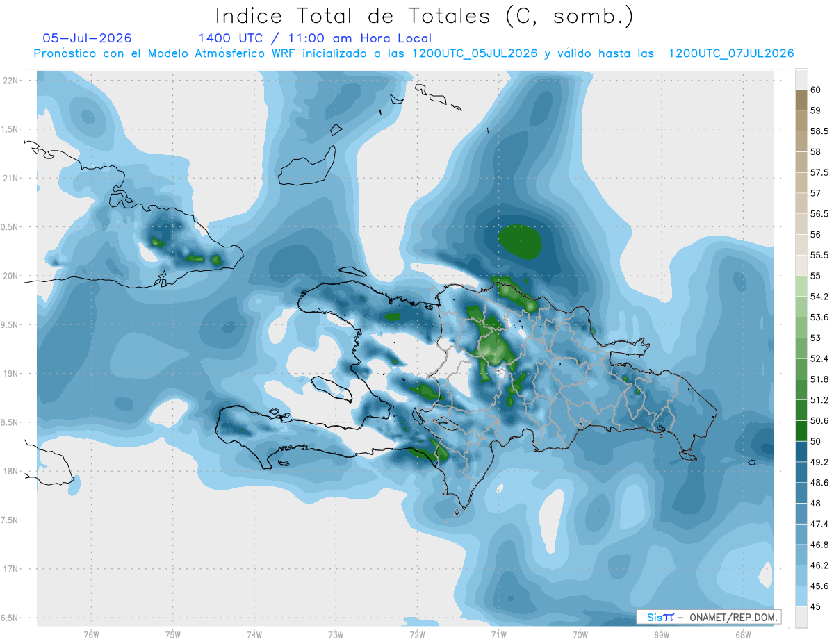Click the "75W" longitude label
Screen dimensions: 834x644
coord(172,634)
